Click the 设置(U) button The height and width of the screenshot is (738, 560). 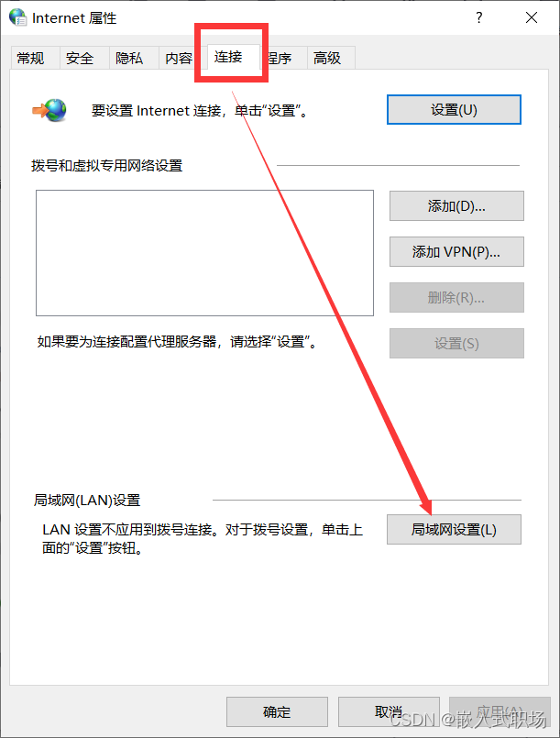pyautogui.click(x=454, y=110)
